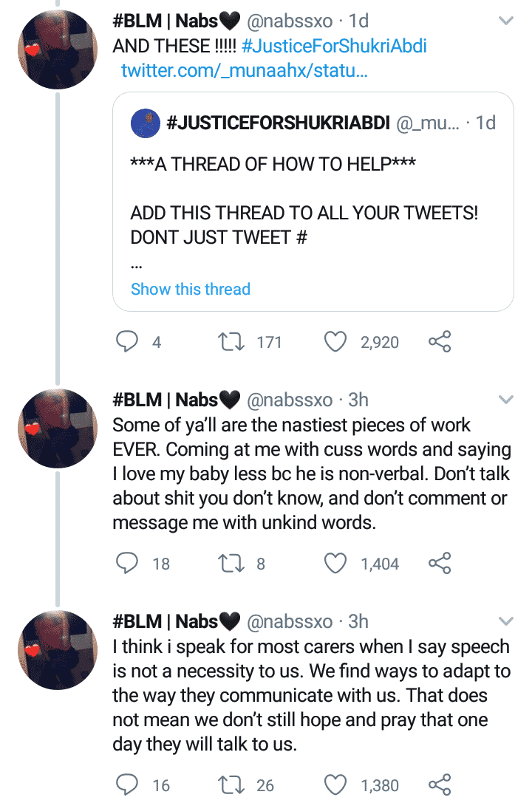Open @nabssxo profile picture on first tweet
This screenshot has width=532, height=803.
pos(58,52)
